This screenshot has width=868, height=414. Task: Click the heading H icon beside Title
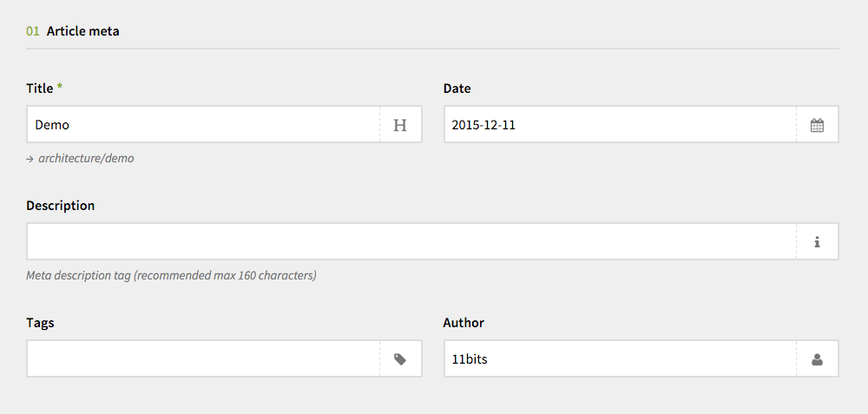[x=400, y=125]
